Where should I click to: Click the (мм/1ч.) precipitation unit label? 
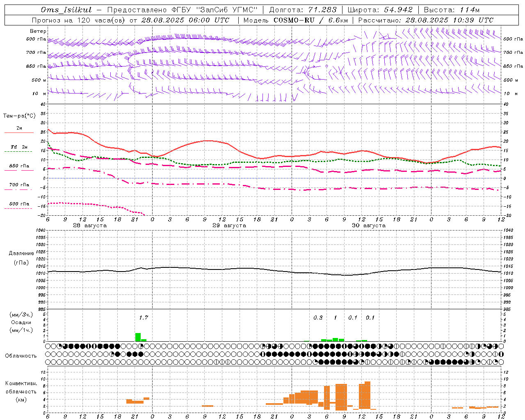tap(21, 330)
